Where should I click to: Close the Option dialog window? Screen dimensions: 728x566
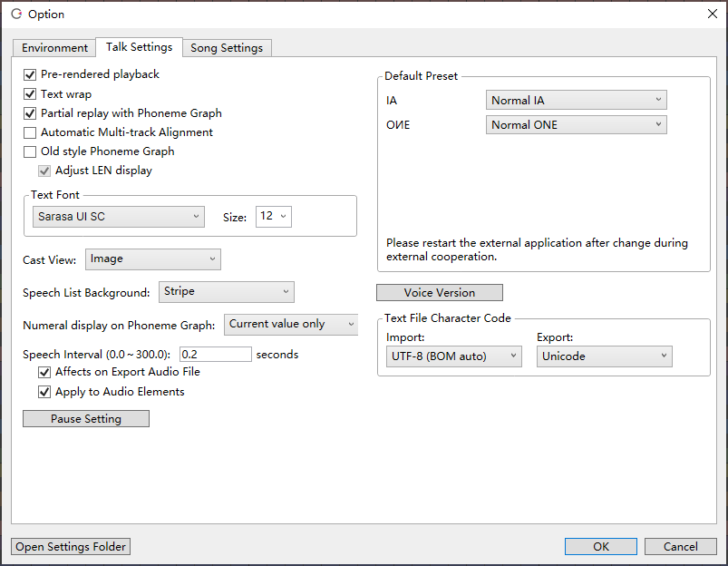coord(711,14)
